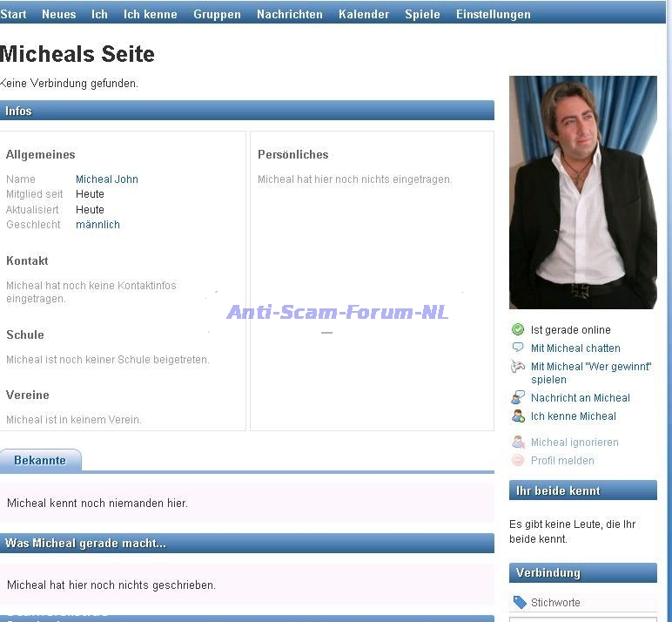The width and height of the screenshot is (672, 622).
Task: Click the Mit Micheal chatten link
Action: [x=575, y=348]
